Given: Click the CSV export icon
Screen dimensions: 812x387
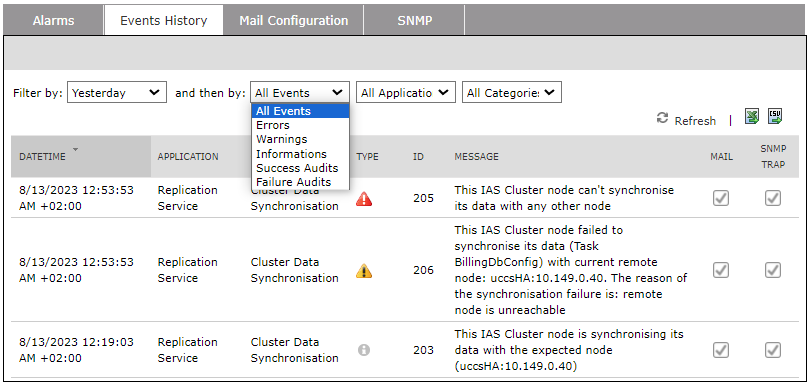Looking at the screenshot, I should (775, 117).
